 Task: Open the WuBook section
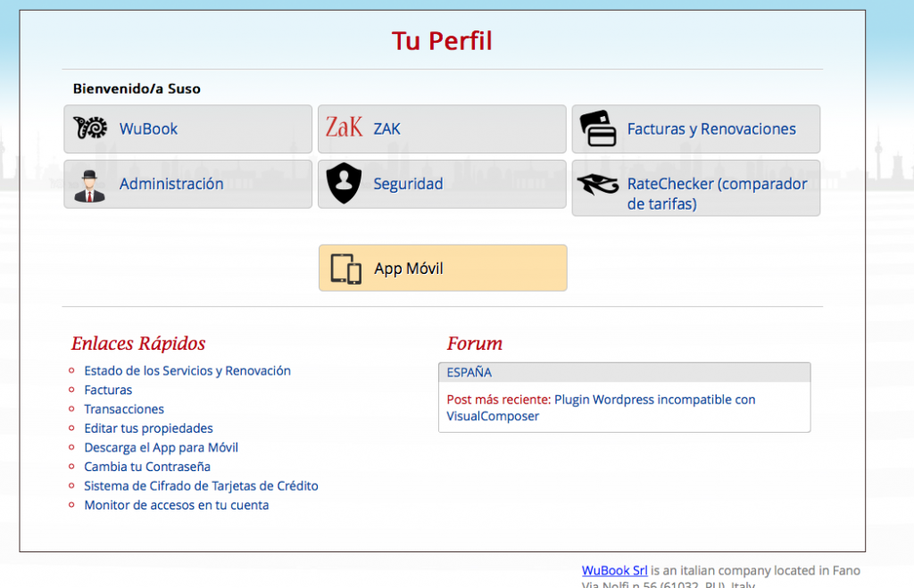click(187, 128)
